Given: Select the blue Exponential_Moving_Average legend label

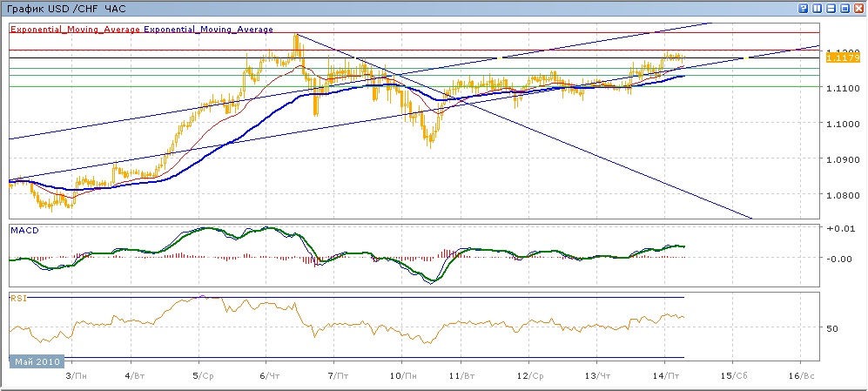Looking at the screenshot, I should tap(209, 29).
